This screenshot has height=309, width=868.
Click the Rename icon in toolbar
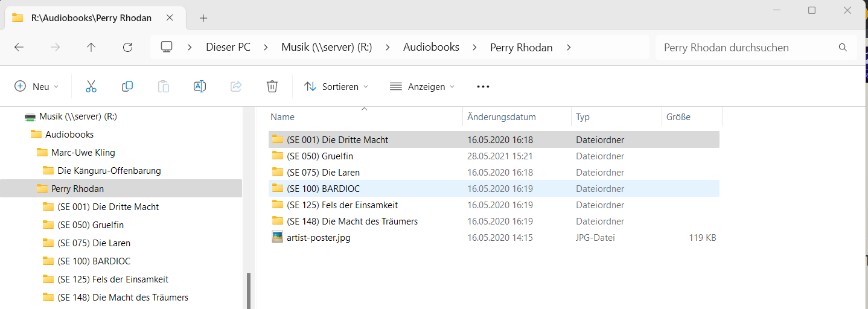tap(199, 86)
